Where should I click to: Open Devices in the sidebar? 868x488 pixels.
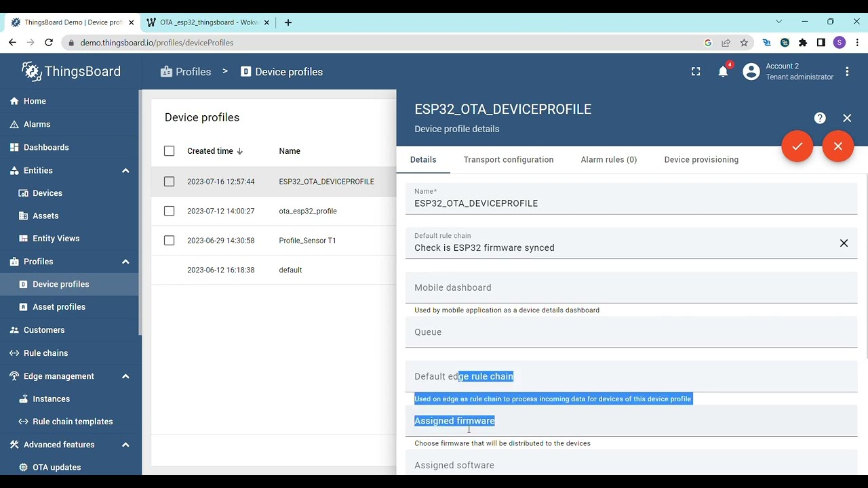(71, 193)
